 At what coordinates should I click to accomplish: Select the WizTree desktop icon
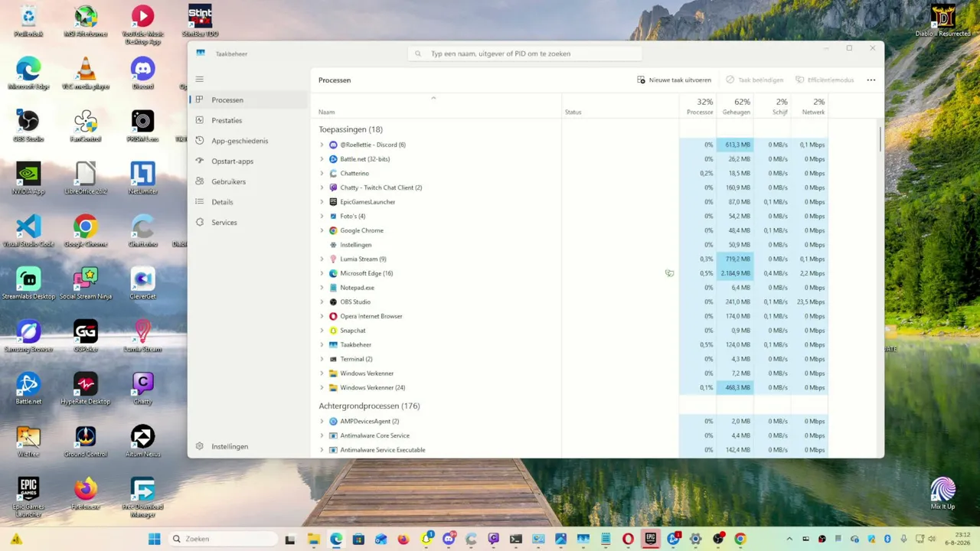(x=28, y=441)
